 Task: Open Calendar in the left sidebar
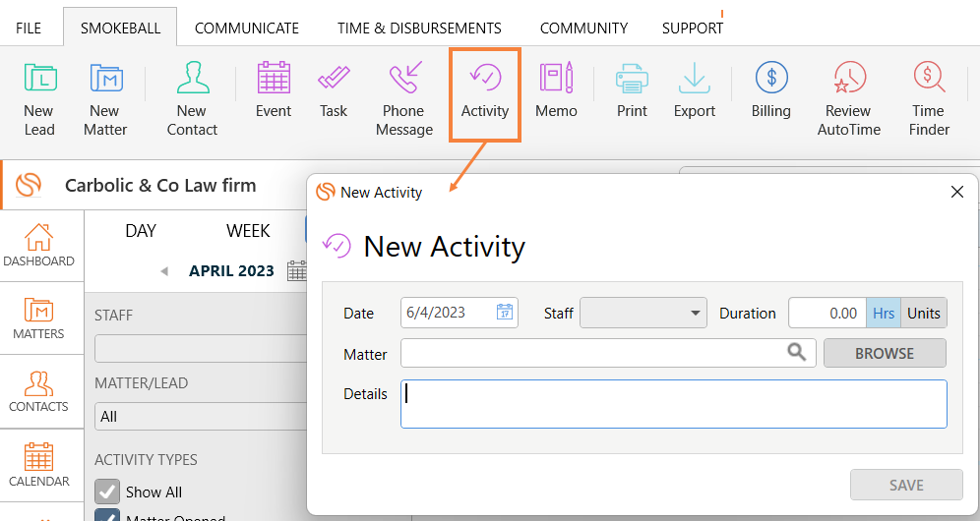point(38,465)
